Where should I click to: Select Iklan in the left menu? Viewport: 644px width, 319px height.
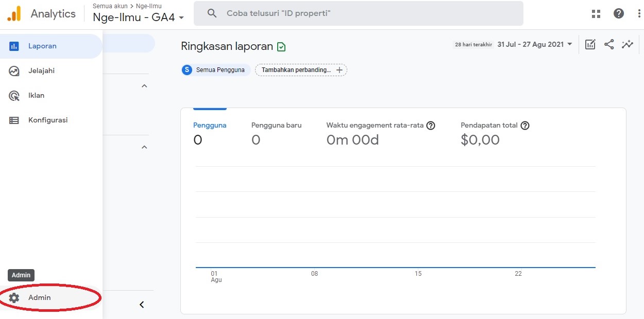coord(51,96)
